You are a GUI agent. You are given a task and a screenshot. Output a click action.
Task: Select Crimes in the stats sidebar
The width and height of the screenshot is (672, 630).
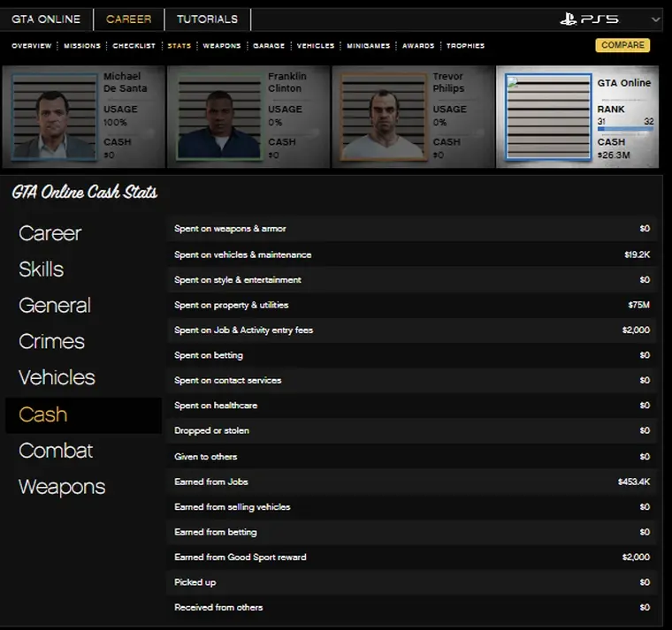(52, 342)
